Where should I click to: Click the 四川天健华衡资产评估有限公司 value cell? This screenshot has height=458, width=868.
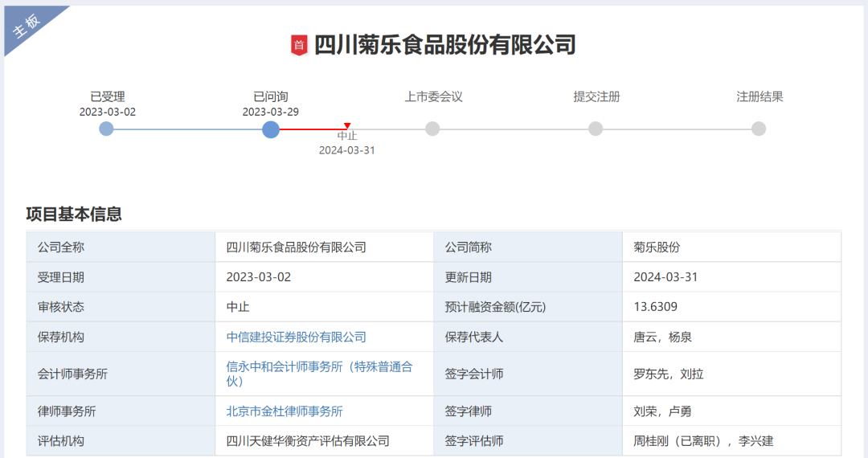[x=325, y=441]
